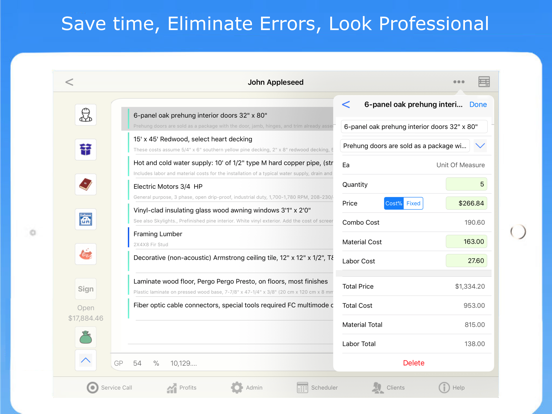Open the blue house sidebar icon
This screenshot has height=414, width=552.
pyautogui.click(x=86, y=219)
